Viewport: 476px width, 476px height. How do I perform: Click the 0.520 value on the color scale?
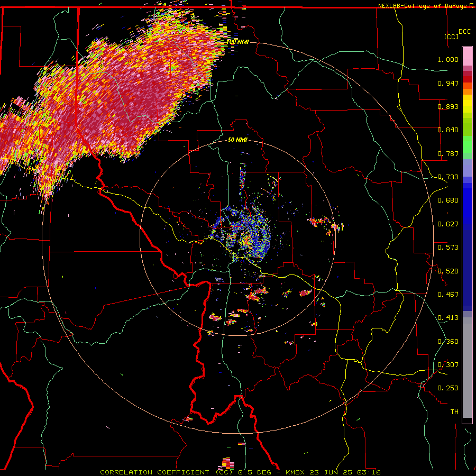click(x=448, y=271)
